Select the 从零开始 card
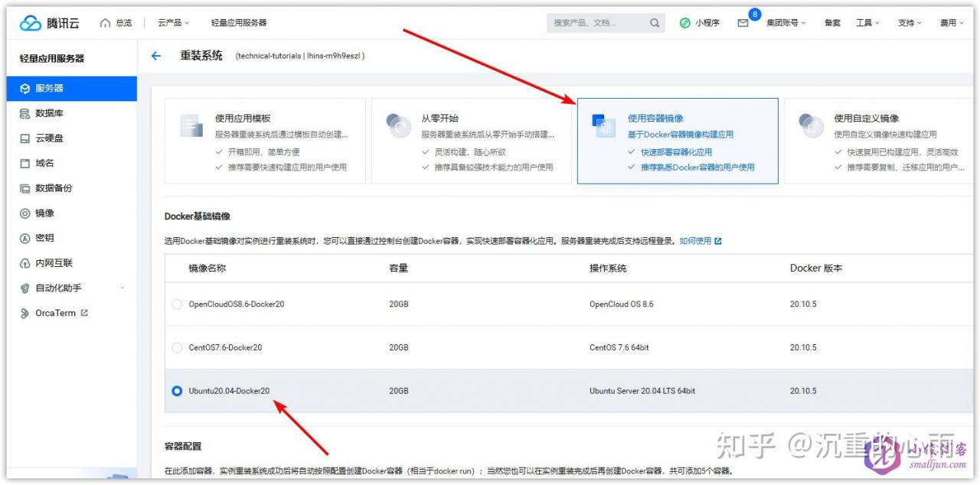This screenshot has width=980, height=485. 472,141
